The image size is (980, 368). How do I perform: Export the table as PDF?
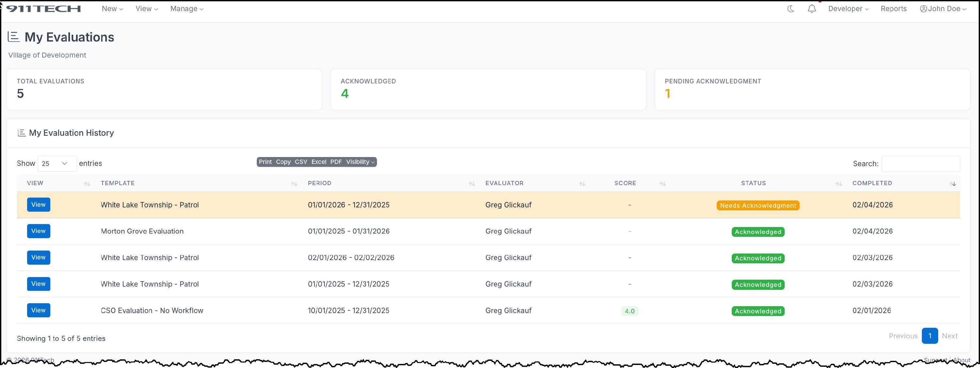335,162
